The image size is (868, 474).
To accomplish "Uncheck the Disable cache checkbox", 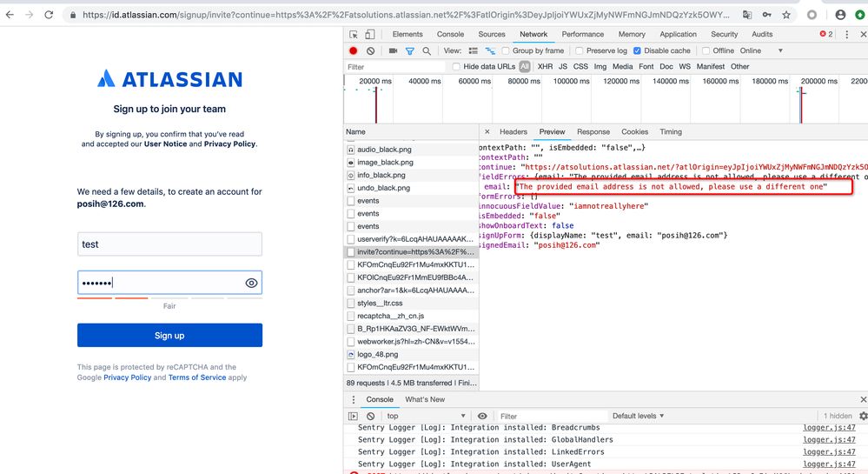I will 638,51.
